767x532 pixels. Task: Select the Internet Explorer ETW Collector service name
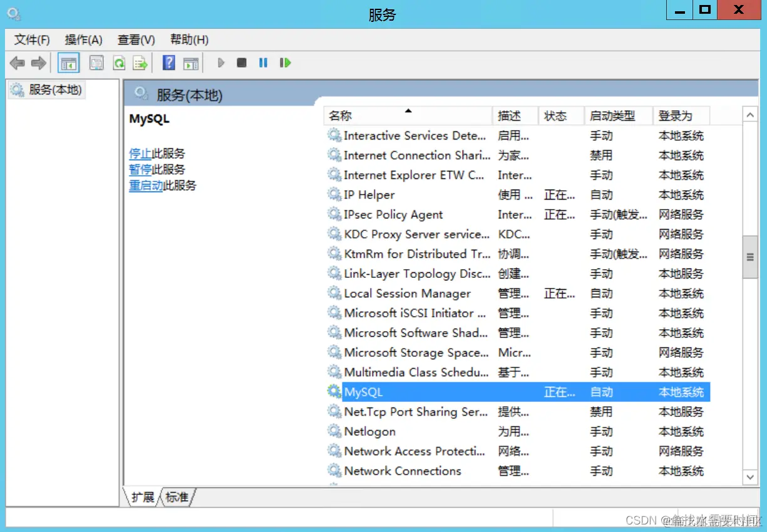coord(414,175)
